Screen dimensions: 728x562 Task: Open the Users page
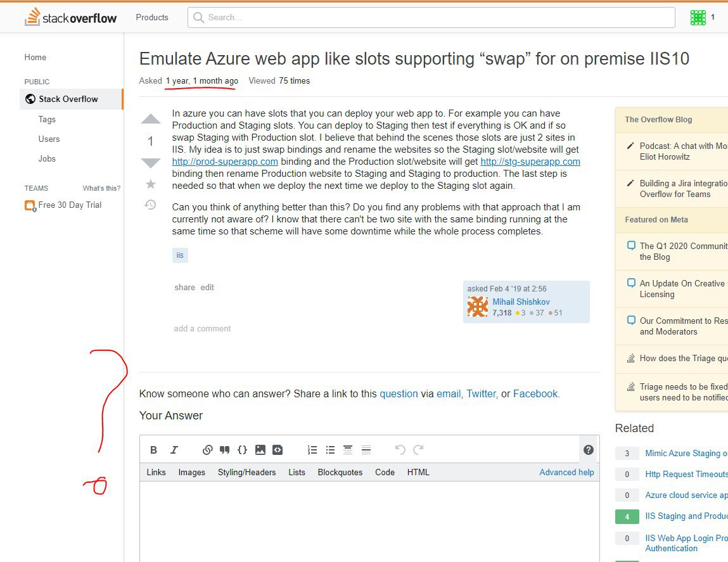click(49, 139)
